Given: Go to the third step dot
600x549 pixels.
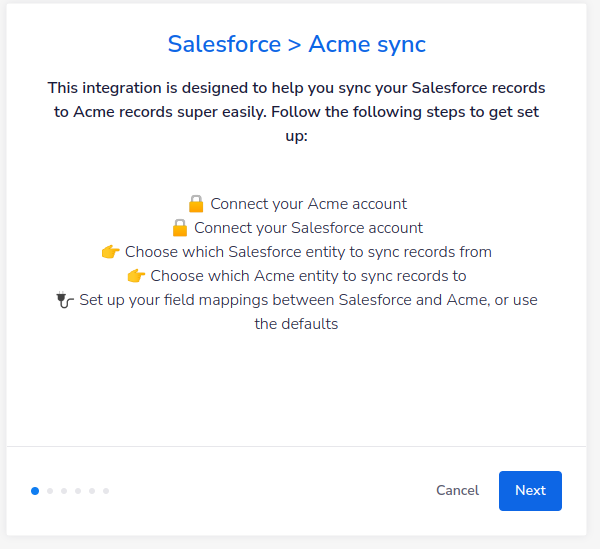Looking at the screenshot, I should tap(64, 491).
